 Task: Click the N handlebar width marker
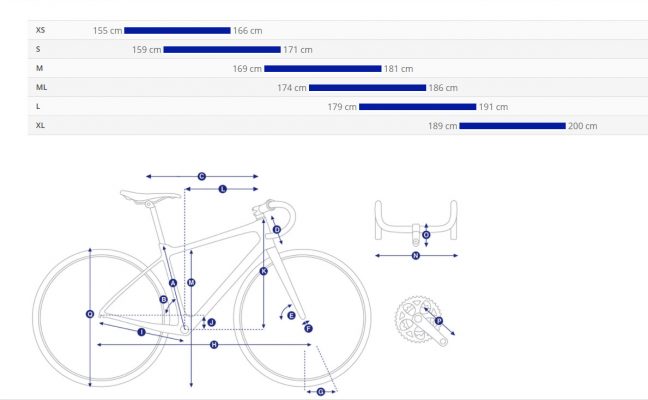(x=416, y=255)
